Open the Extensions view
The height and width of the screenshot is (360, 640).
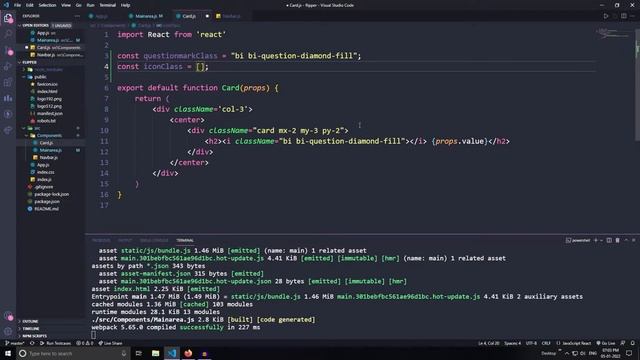[x=8, y=82]
